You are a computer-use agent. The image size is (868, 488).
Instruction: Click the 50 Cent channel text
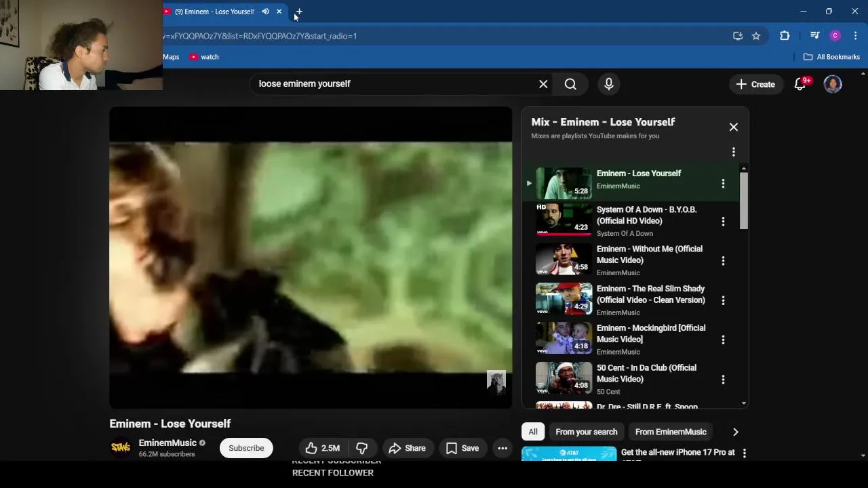[x=608, y=392]
